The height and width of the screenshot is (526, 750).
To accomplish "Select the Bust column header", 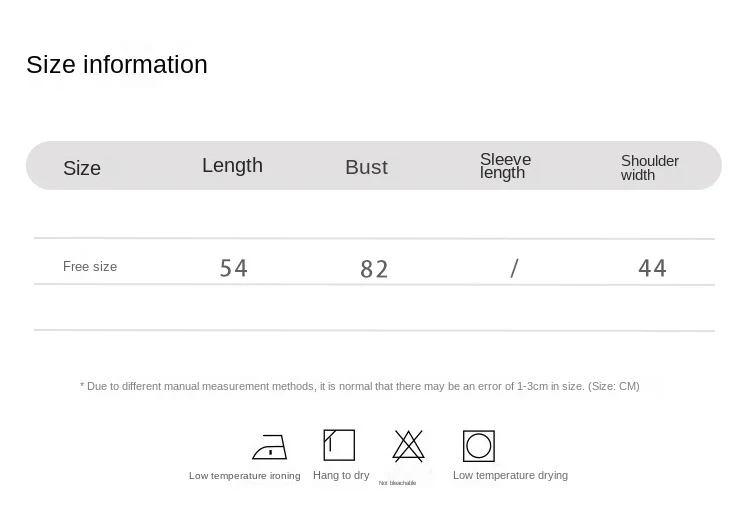I will point(366,167).
